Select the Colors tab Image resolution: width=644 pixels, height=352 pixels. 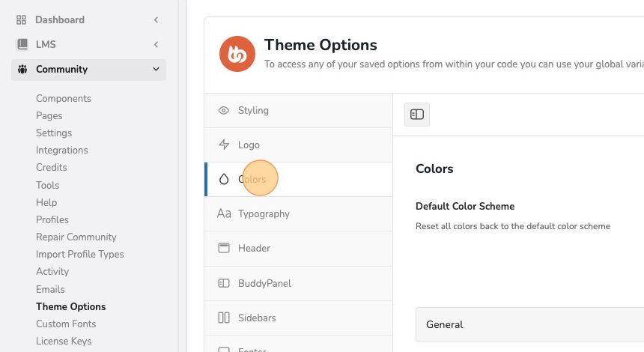[x=299, y=180]
